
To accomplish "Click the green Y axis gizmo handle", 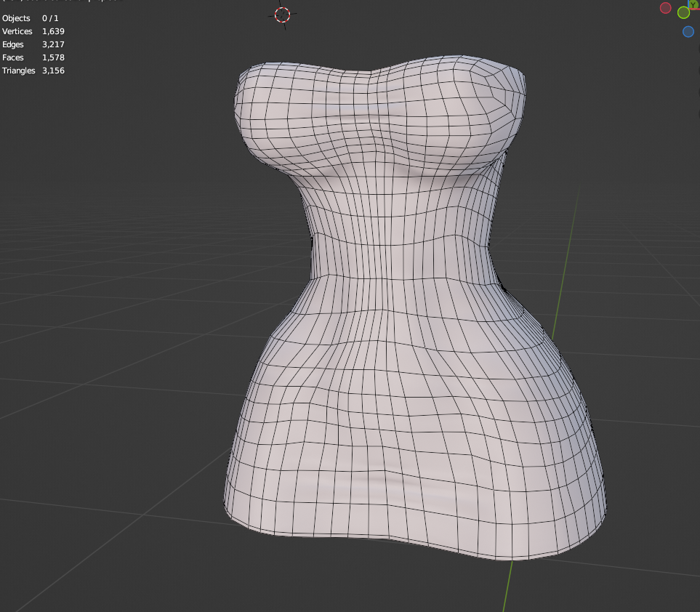I will pos(693,4).
